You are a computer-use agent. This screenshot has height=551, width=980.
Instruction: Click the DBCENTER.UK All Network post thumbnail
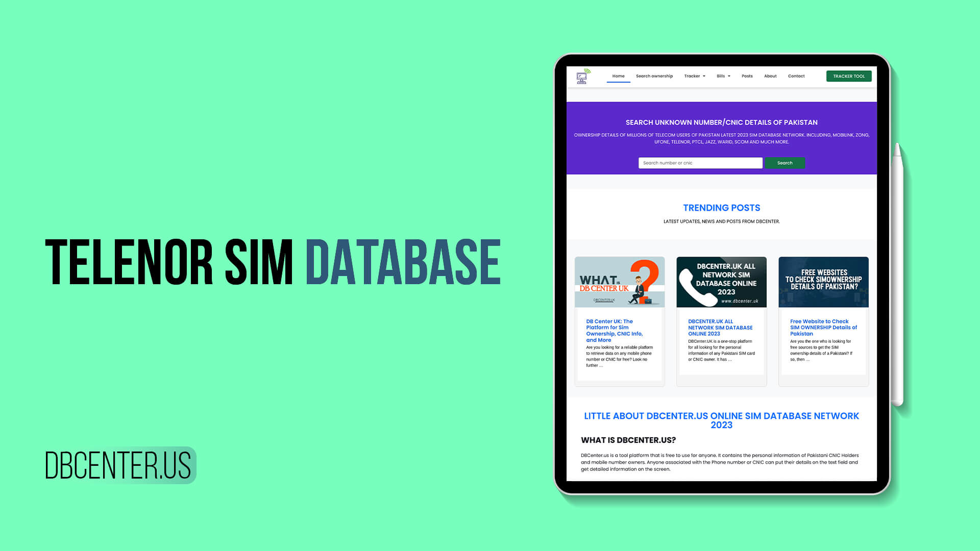pyautogui.click(x=721, y=282)
